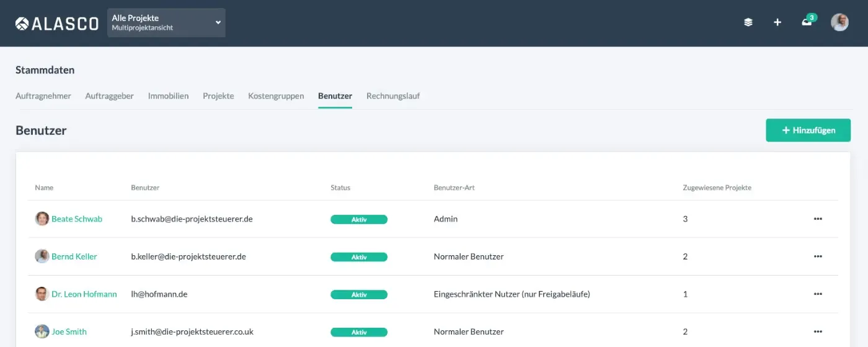Open the three-dot menu for Beate Schwab

[x=818, y=219]
